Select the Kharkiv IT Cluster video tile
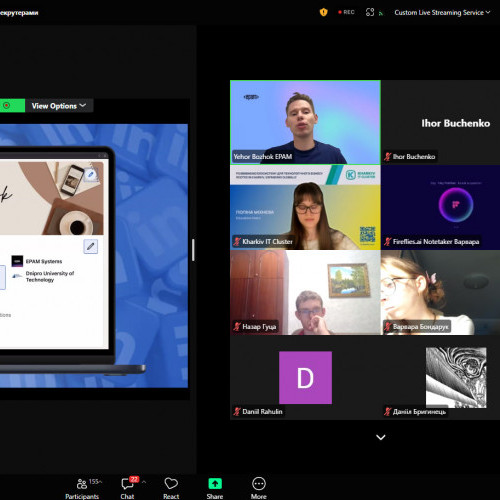This screenshot has height=500, width=500. coord(305,207)
